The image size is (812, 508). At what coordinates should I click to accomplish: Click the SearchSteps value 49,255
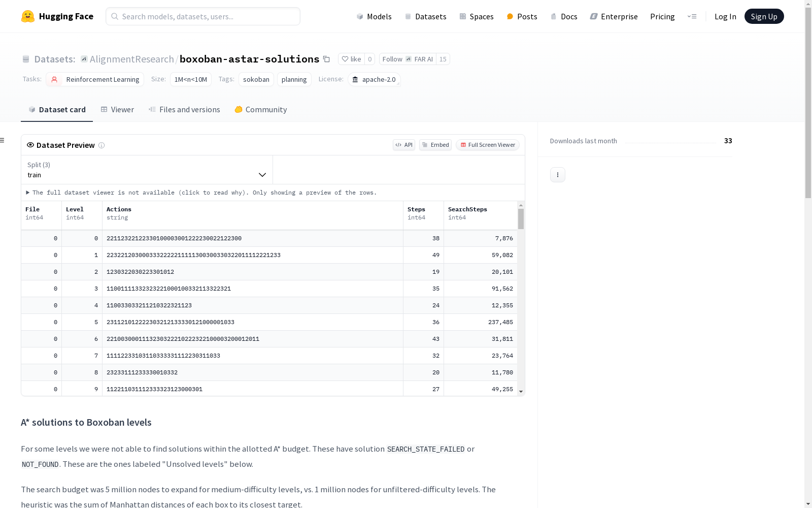point(502,389)
